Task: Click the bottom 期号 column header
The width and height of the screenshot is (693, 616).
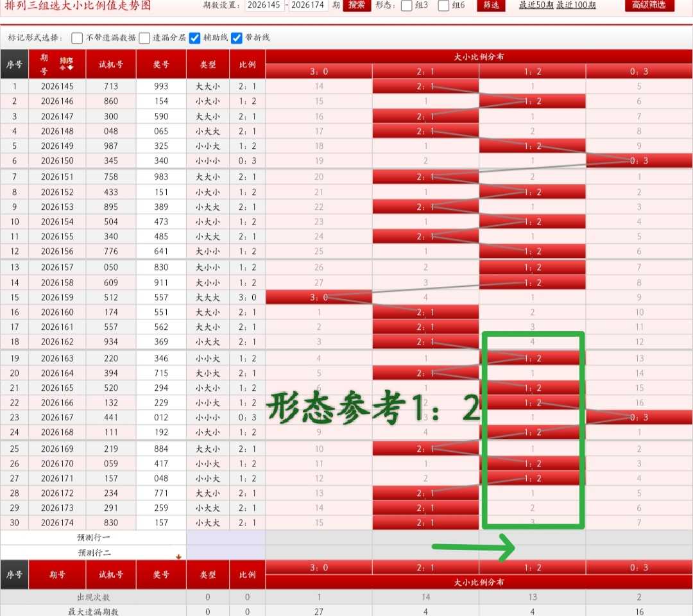Action: (58, 574)
